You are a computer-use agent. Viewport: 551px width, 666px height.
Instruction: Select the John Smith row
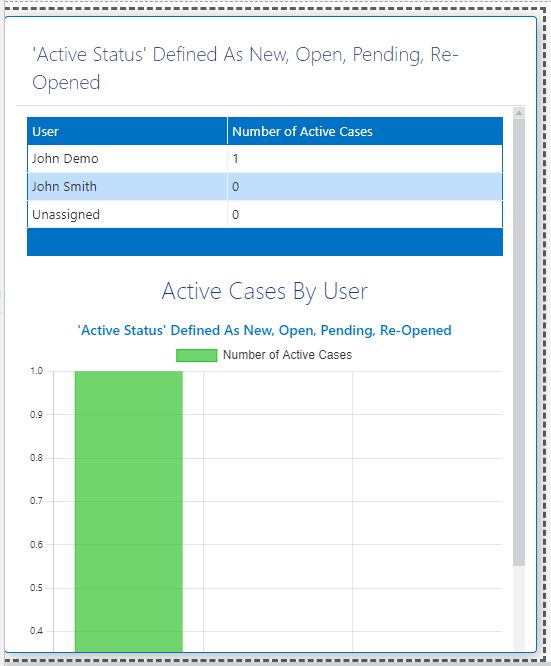click(x=265, y=186)
